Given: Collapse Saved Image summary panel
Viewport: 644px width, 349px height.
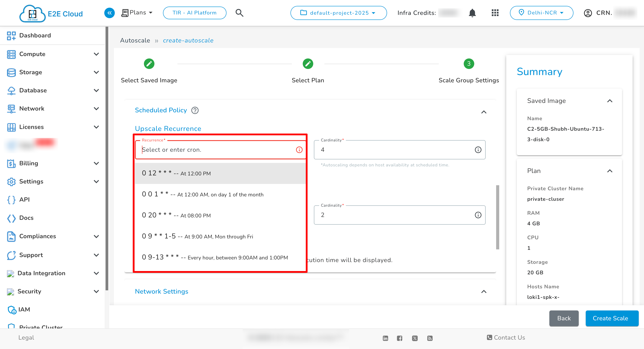Looking at the screenshot, I should pos(609,101).
